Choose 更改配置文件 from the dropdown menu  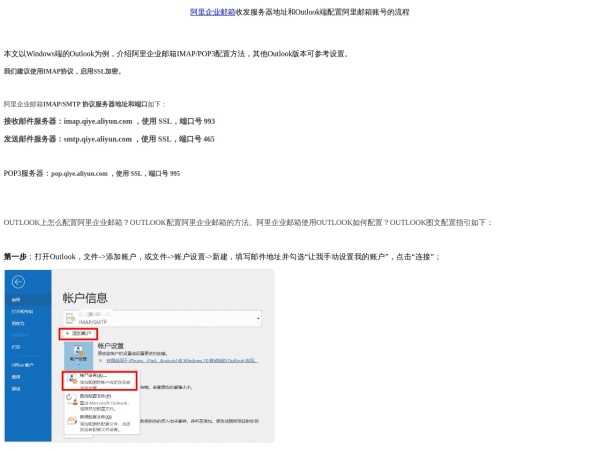point(102,403)
